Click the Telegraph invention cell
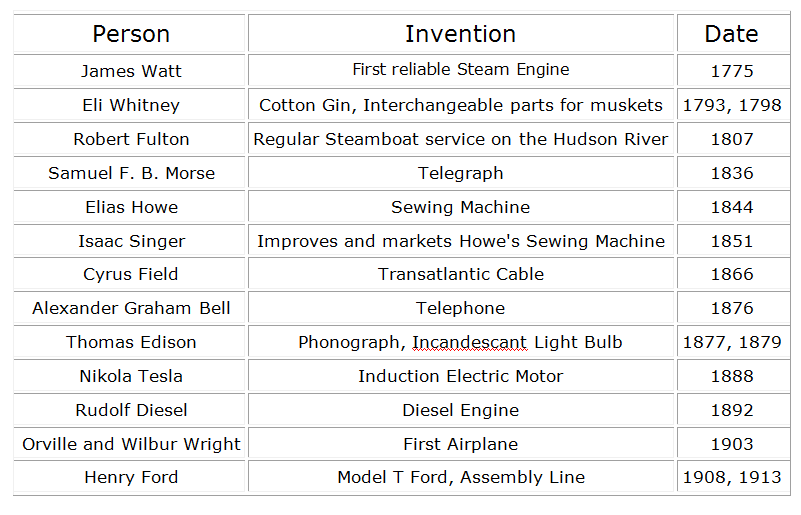Screen dimensions: 801x515 point(460,173)
